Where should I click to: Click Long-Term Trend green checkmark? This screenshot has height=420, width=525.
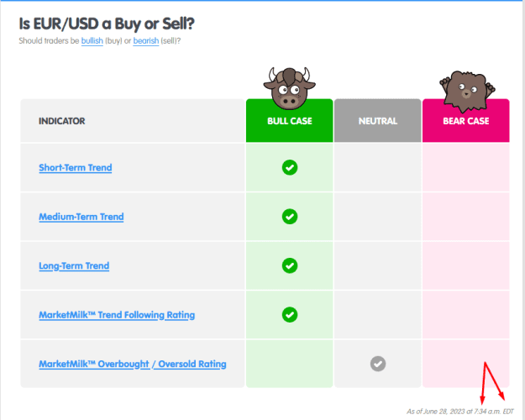tap(290, 265)
